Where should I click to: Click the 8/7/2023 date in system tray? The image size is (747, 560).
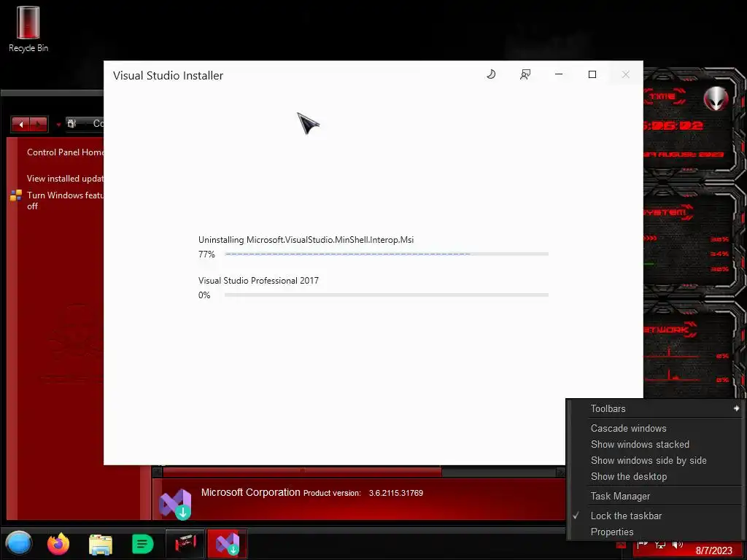(x=713, y=551)
